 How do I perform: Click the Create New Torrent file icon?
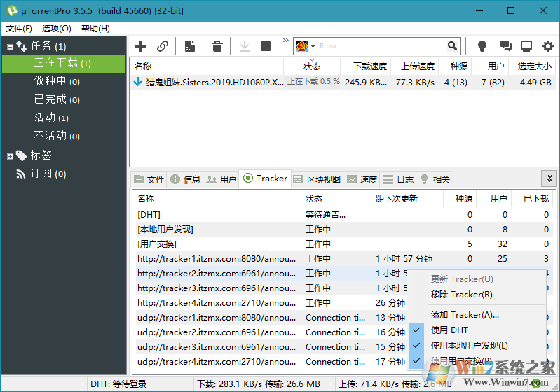[190, 46]
